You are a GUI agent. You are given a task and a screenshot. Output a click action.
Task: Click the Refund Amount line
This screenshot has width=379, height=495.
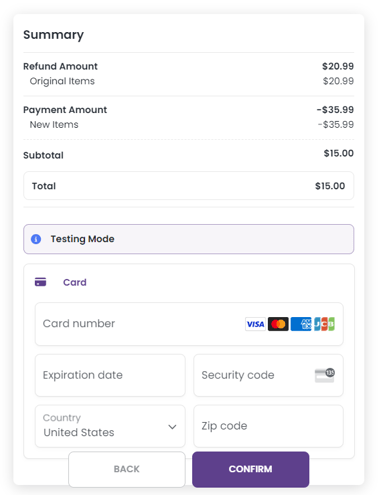point(189,66)
